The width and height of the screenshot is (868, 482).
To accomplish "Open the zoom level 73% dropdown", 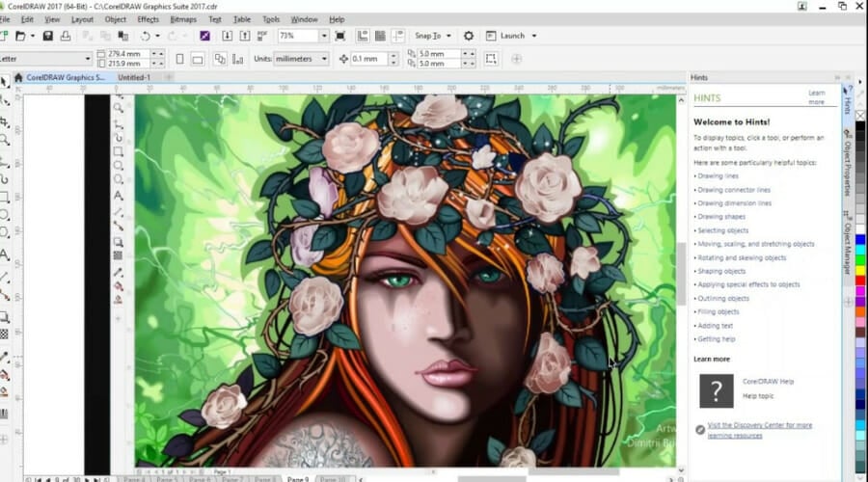I will click(324, 36).
